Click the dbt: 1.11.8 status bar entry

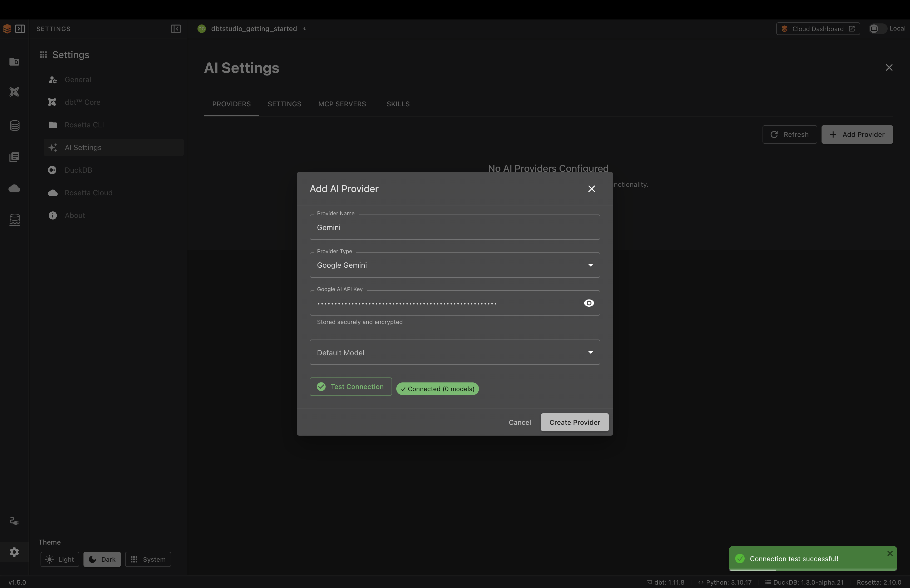click(665, 582)
